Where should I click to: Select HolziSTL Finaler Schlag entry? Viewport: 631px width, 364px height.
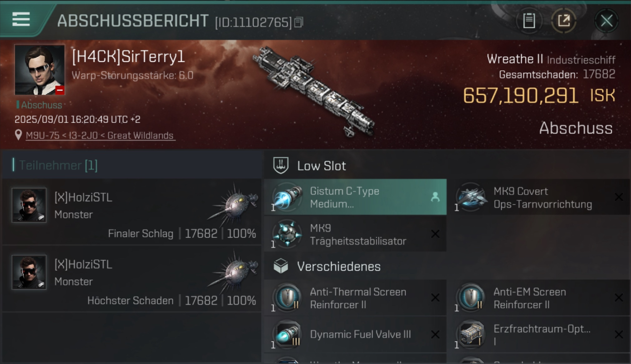(x=132, y=211)
